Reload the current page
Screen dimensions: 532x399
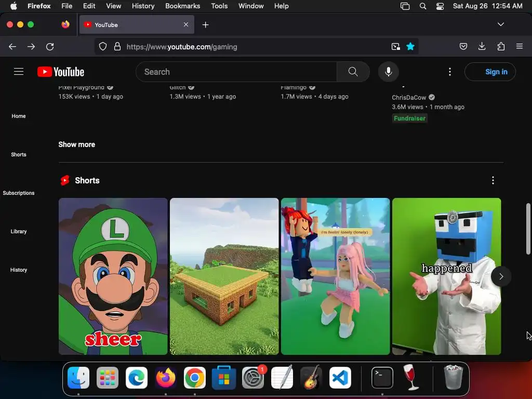click(x=50, y=46)
